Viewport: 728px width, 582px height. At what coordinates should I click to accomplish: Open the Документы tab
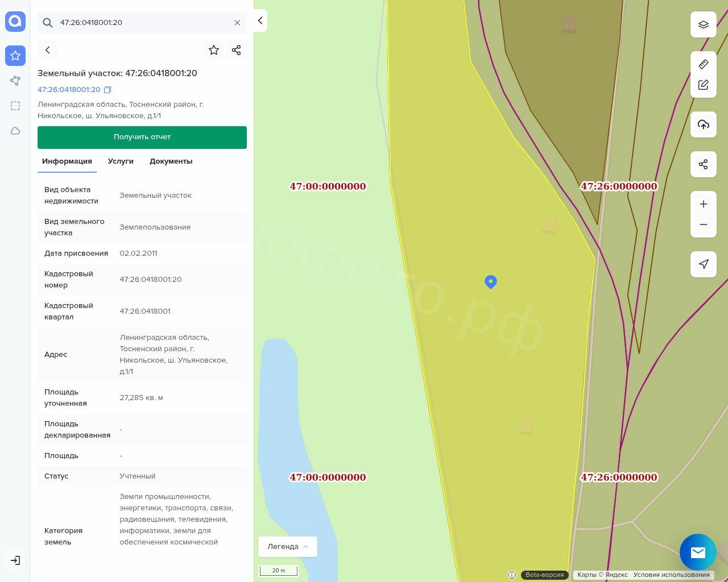[x=171, y=161]
